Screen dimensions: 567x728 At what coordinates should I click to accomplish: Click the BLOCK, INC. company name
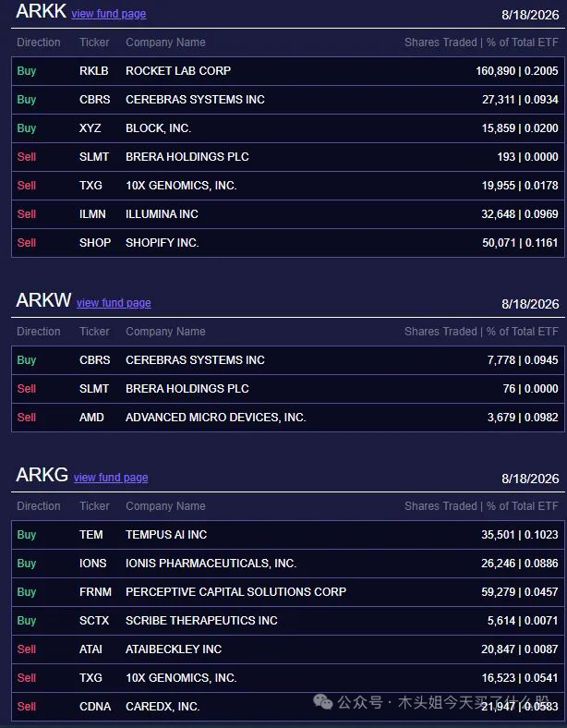coord(158,128)
